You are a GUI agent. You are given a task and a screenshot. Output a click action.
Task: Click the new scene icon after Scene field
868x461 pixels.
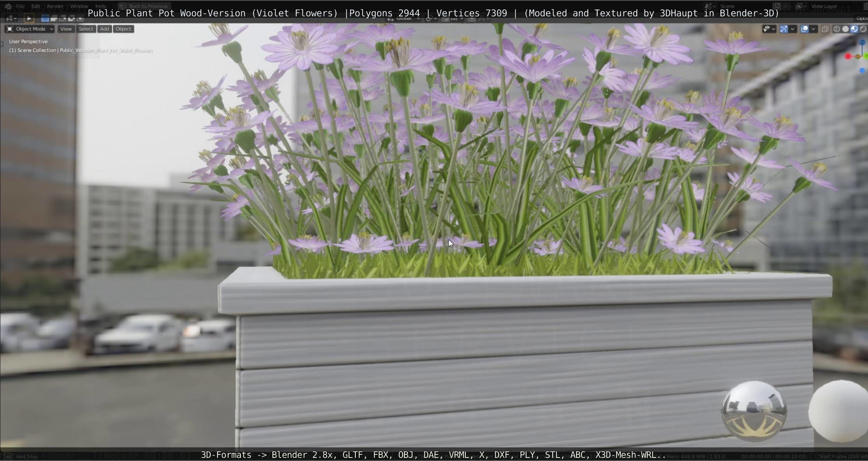tap(777, 6)
